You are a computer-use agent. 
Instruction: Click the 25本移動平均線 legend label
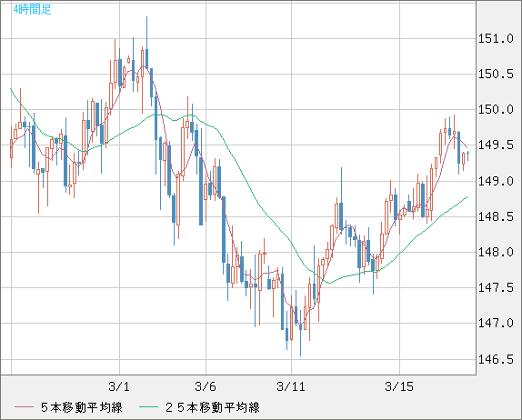[213, 407]
